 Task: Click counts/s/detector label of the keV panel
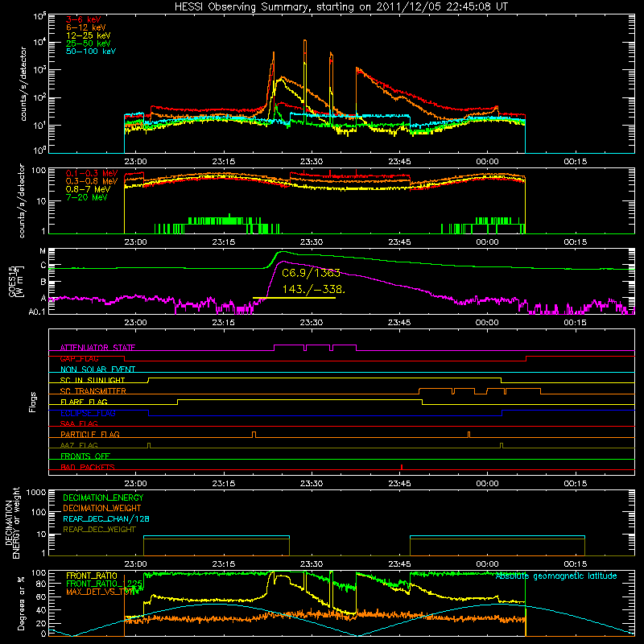[x=23, y=84]
